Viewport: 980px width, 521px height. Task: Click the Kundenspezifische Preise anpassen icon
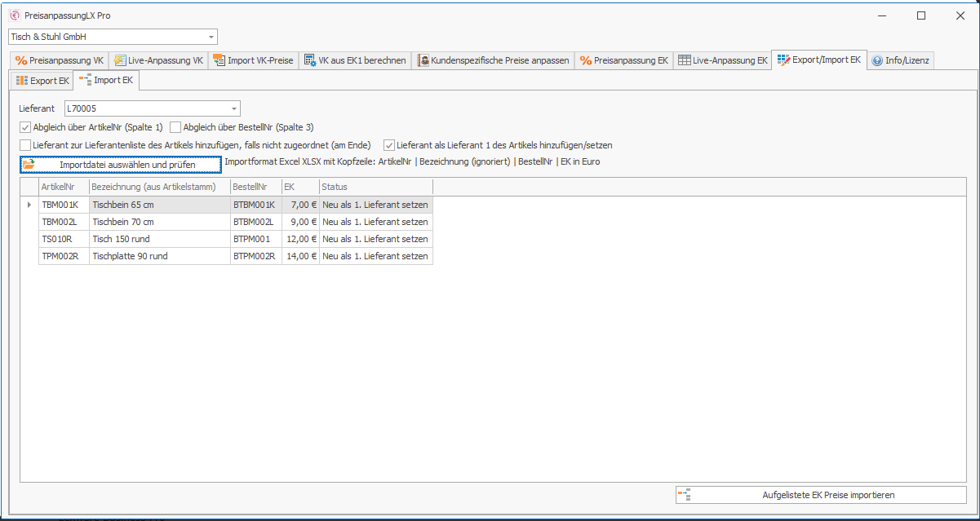(x=423, y=60)
